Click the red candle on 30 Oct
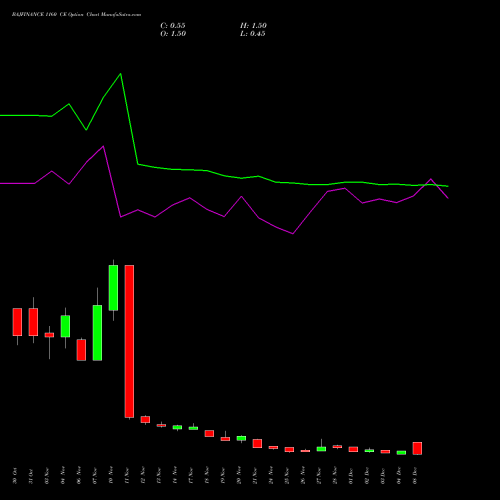Image resolution: width=500 pixels, height=500 pixels. pos(17,322)
